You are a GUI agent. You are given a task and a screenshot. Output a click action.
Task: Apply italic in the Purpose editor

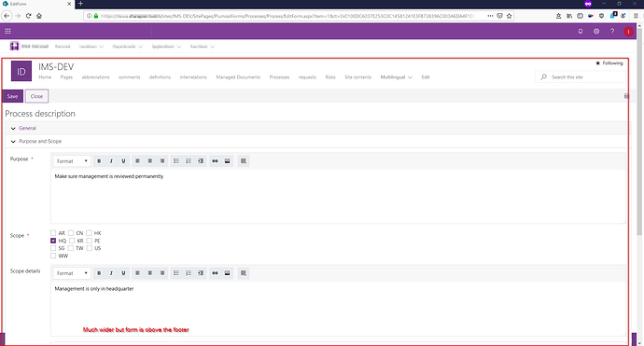[x=111, y=161]
